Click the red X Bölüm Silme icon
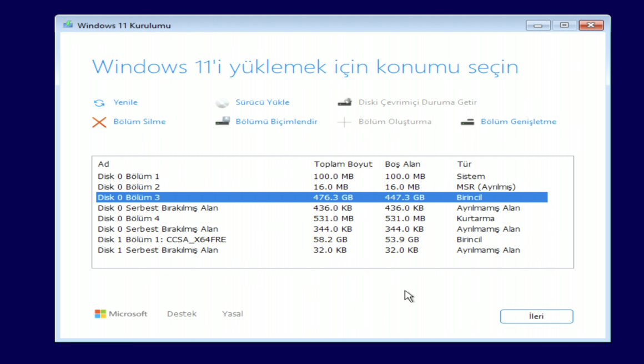Viewport: 644px width, 364px height. coord(99,122)
